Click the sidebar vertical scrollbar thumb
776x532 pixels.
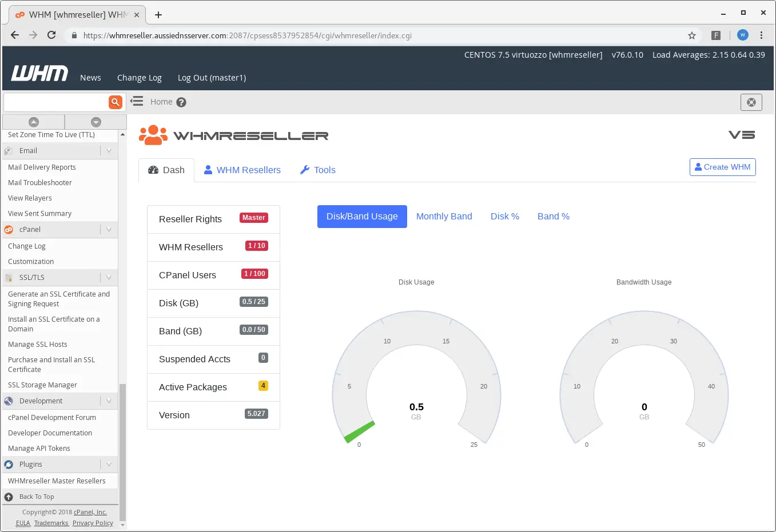point(122,451)
